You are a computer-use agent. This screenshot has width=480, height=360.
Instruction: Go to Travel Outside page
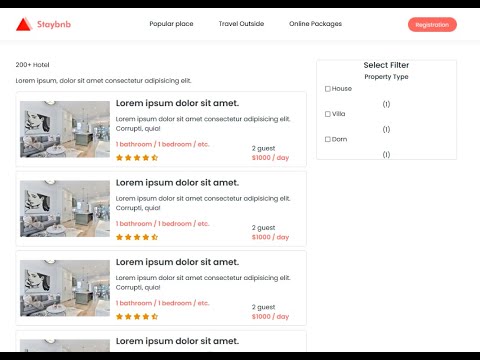pyautogui.click(x=241, y=24)
